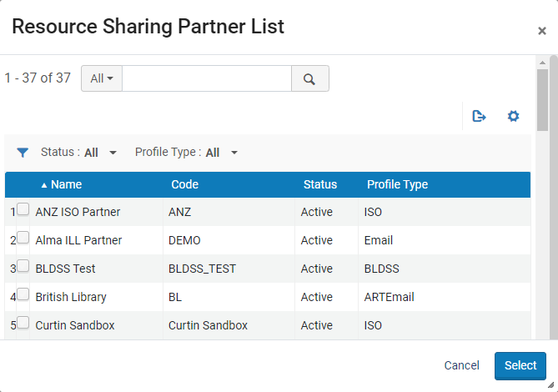Image resolution: width=558 pixels, height=392 pixels.
Task: Click the Cancel button
Action: pyautogui.click(x=461, y=365)
